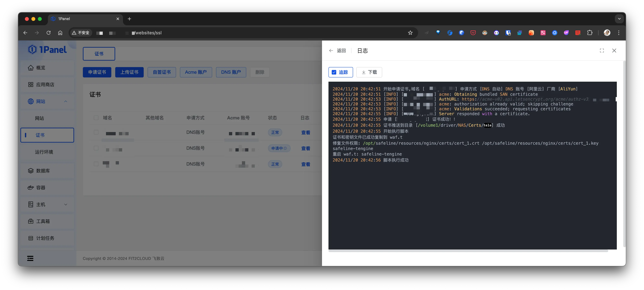Click the fullscreen icon in log panel

[x=602, y=51]
